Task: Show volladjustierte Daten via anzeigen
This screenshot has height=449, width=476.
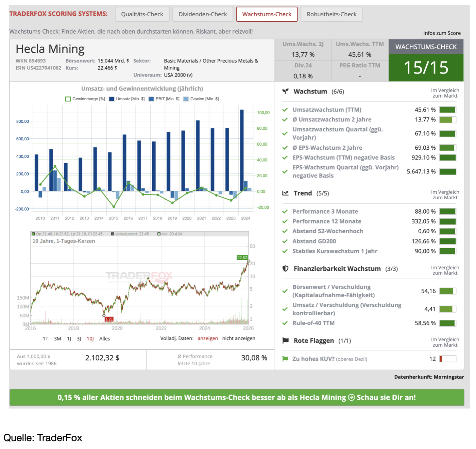Action: pyautogui.click(x=207, y=338)
